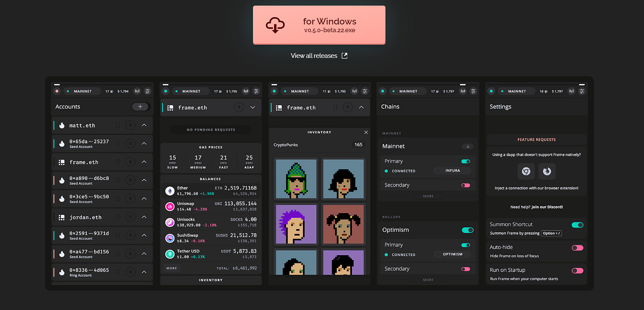The height and width of the screenshot is (310, 644).
Task: Click the red status dot in Accounts panel header
Action: (x=57, y=92)
